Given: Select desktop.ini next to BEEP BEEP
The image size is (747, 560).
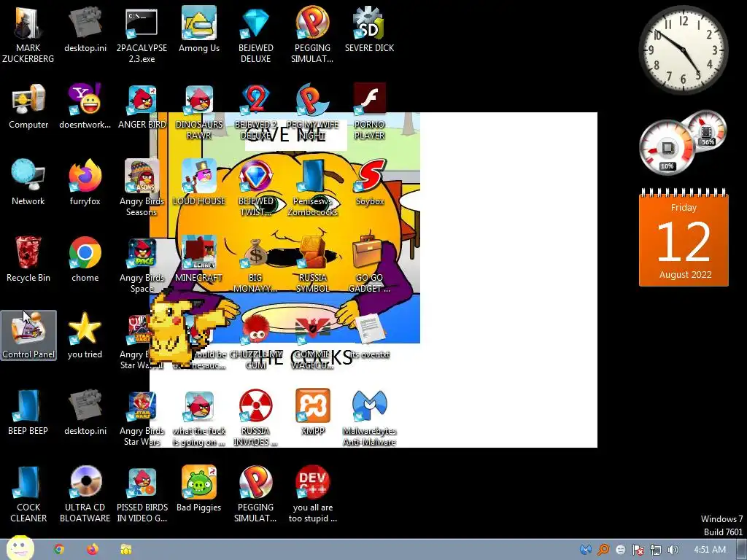Looking at the screenshot, I should tap(85, 413).
